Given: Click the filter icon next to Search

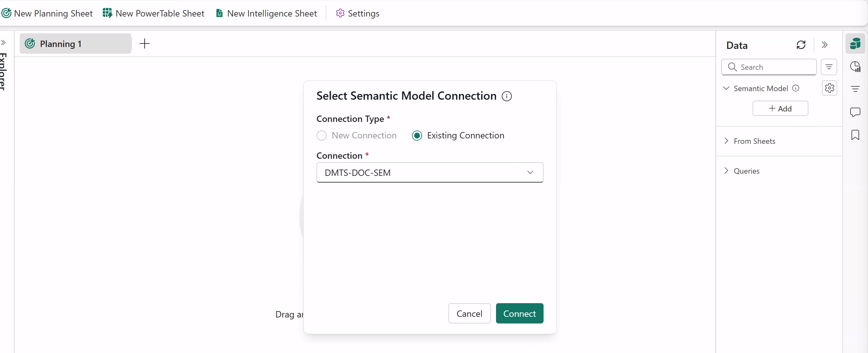Looking at the screenshot, I should 829,67.
